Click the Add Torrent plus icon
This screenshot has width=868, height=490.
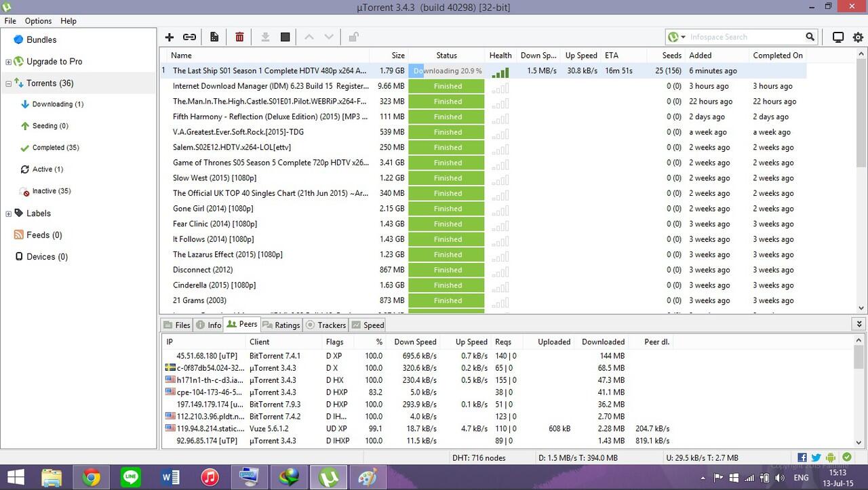click(170, 37)
